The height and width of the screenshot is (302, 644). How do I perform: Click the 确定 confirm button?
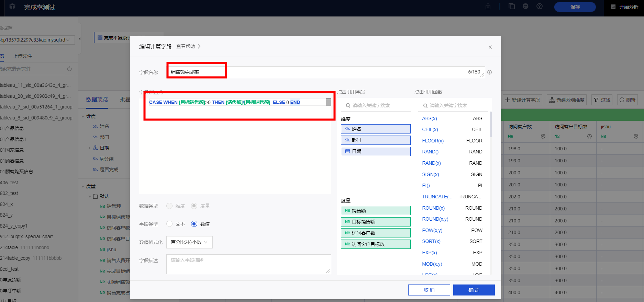[474, 290]
